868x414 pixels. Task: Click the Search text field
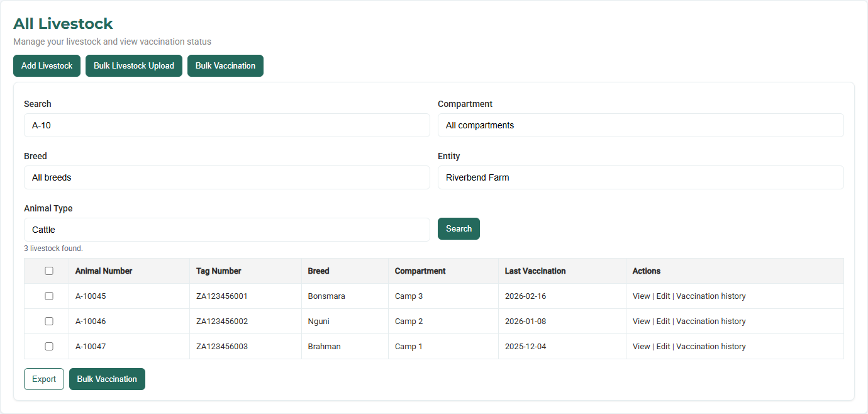(x=226, y=125)
